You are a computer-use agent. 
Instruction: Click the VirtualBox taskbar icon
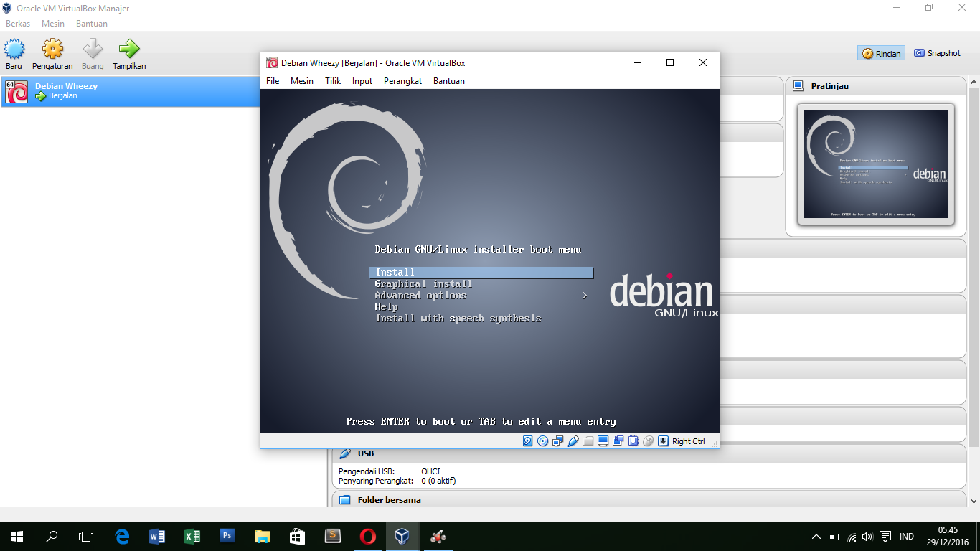pyautogui.click(x=403, y=537)
